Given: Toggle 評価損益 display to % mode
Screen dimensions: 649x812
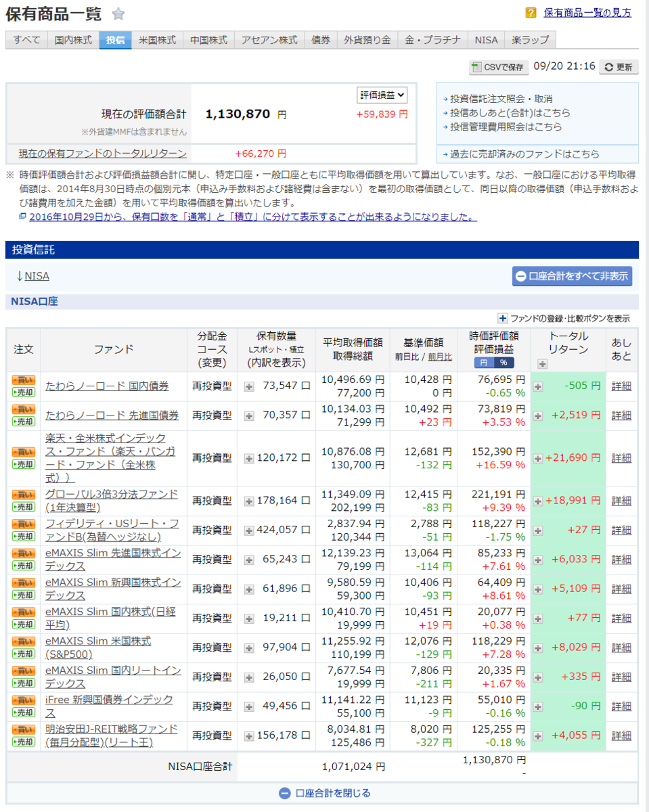Looking at the screenshot, I should 503,363.
